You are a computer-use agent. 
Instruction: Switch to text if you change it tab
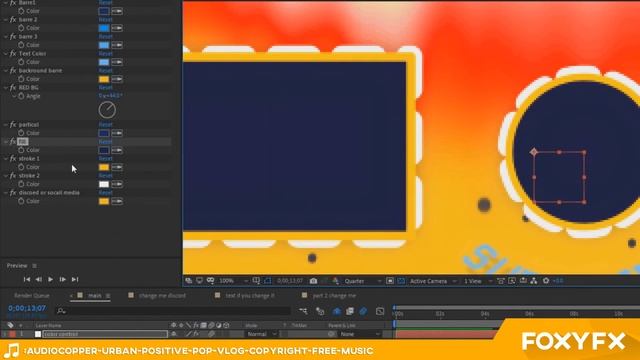250,296
